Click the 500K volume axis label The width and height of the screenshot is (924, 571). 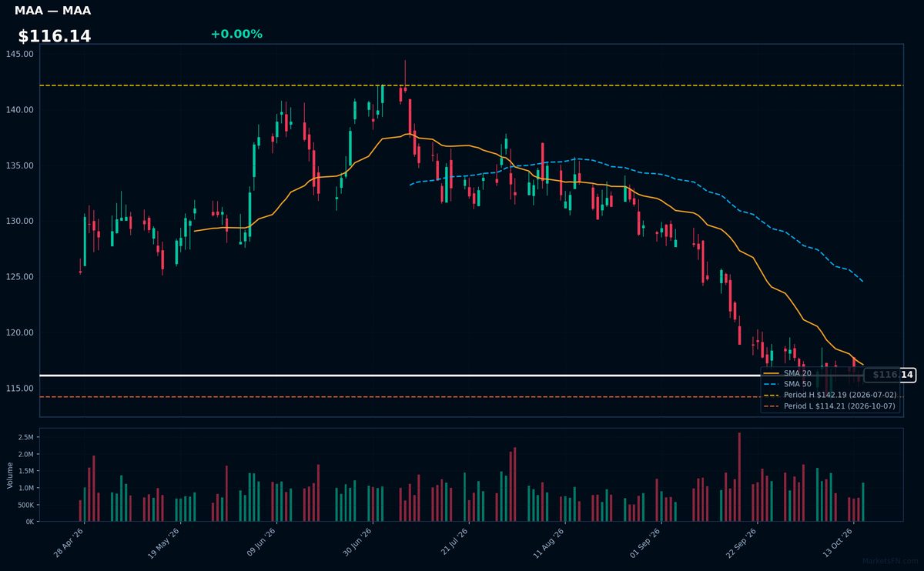coord(25,505)
